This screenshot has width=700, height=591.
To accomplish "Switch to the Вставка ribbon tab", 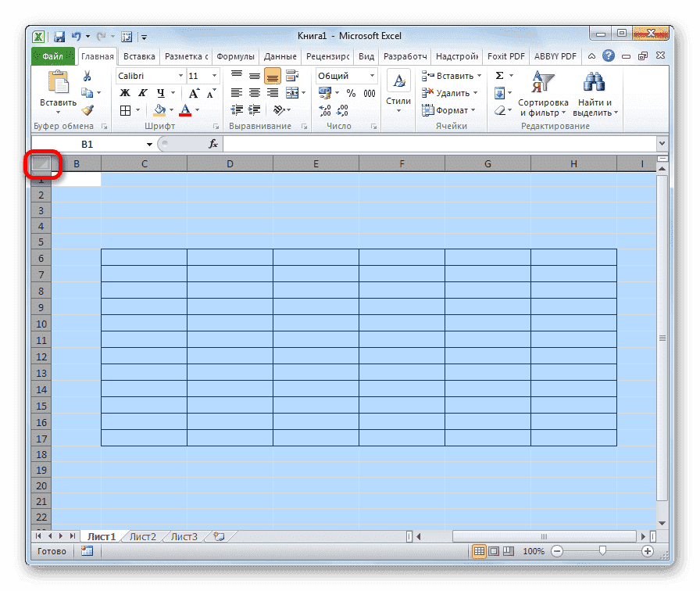I will [139, 56].
